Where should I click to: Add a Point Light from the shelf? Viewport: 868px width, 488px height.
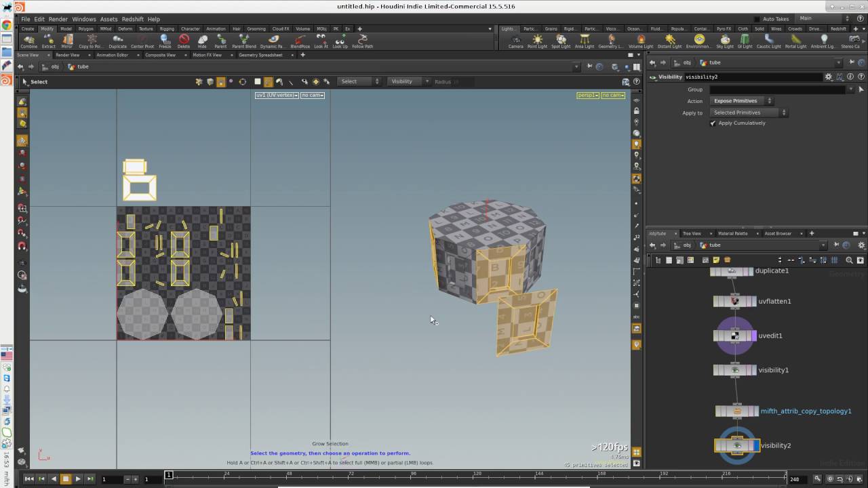[537, 41]
